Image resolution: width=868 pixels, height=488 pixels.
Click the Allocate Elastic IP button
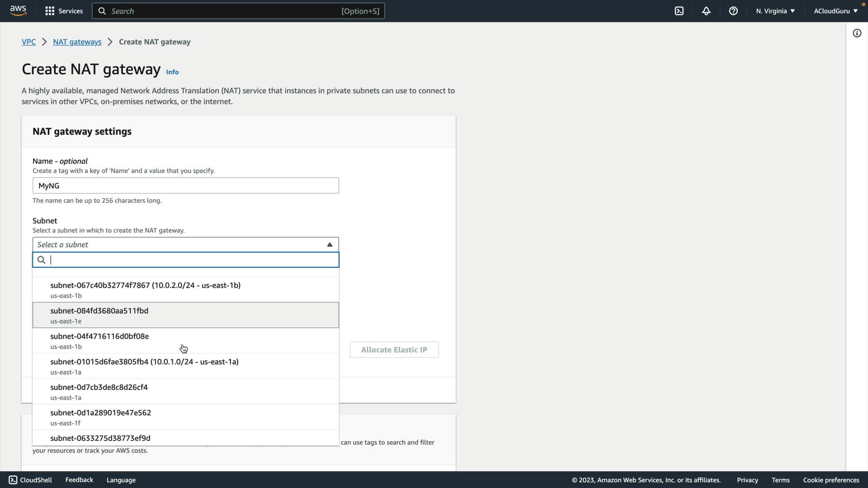click(x=394, y=350)
